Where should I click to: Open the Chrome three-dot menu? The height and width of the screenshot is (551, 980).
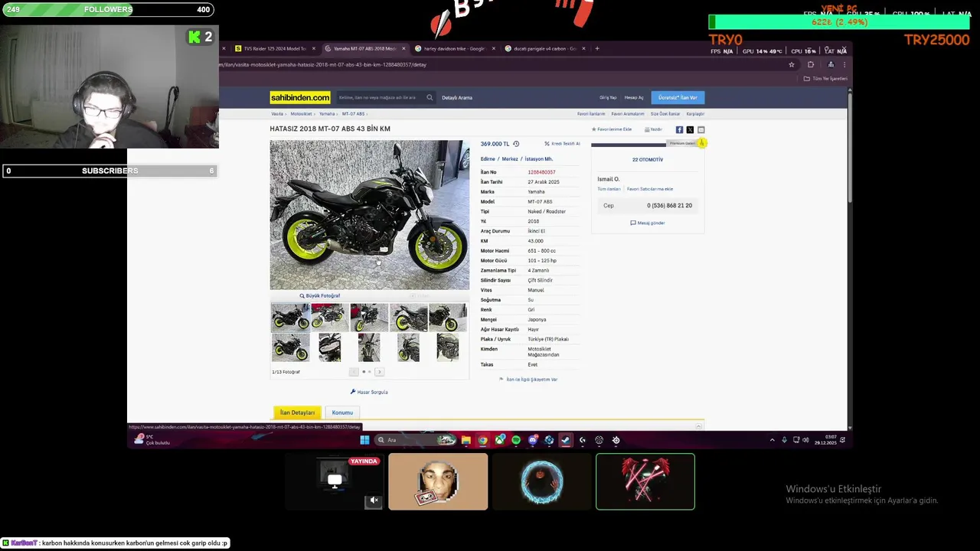844,64
